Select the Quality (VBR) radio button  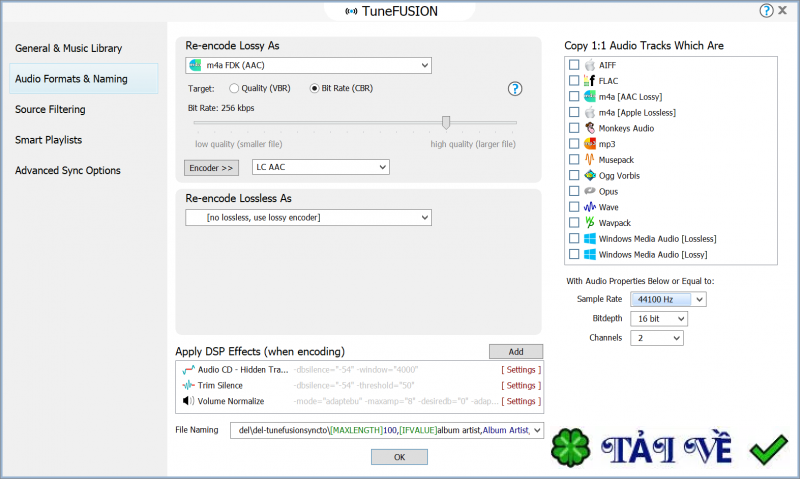click(x=234, y=88)
